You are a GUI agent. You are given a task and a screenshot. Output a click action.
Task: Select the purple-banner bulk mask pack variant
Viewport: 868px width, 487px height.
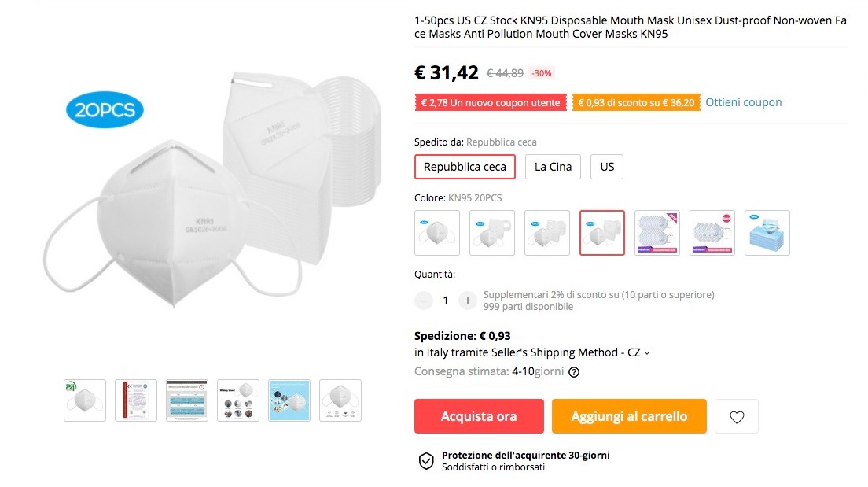point(657,233)
